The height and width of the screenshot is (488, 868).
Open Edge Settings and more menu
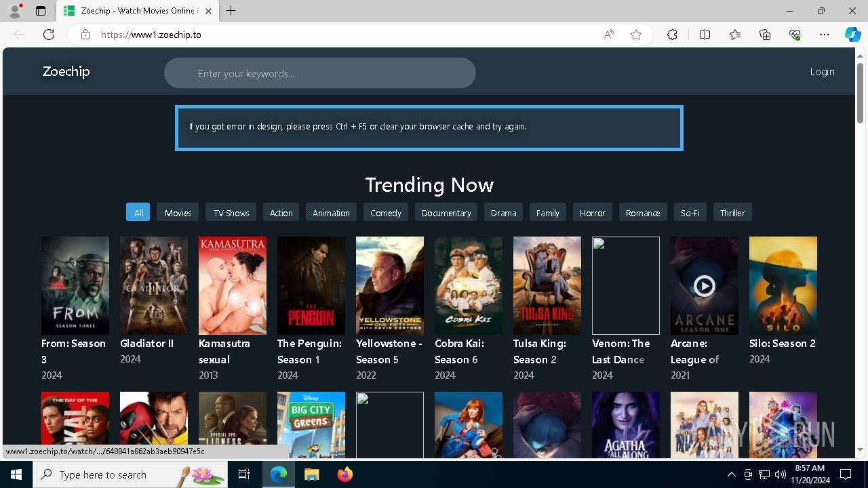pyautogui.click(x=825, y=35)
